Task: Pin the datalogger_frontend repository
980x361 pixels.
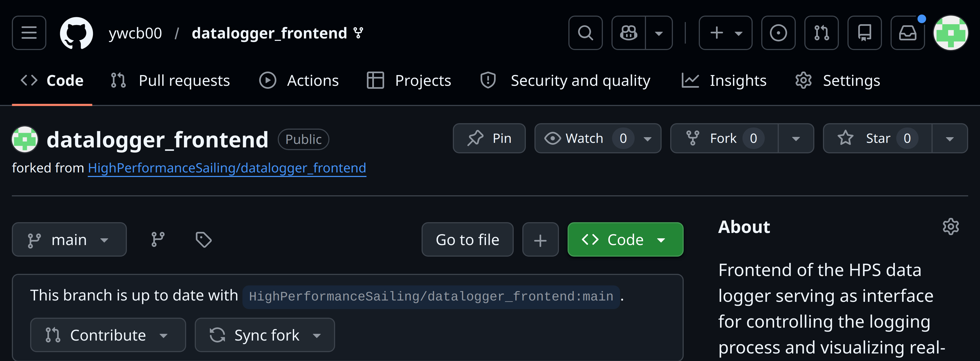Action: pyautogui.click(x=489, y=138)
